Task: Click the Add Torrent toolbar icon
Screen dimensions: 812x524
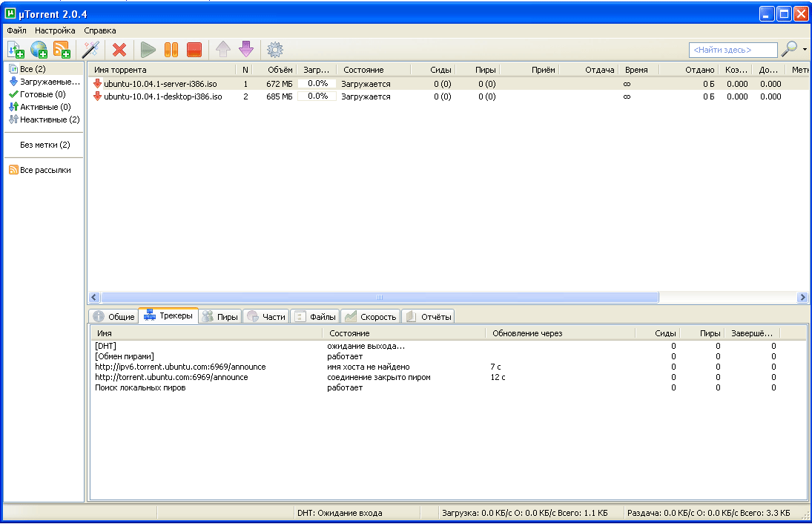Action: 16,50
